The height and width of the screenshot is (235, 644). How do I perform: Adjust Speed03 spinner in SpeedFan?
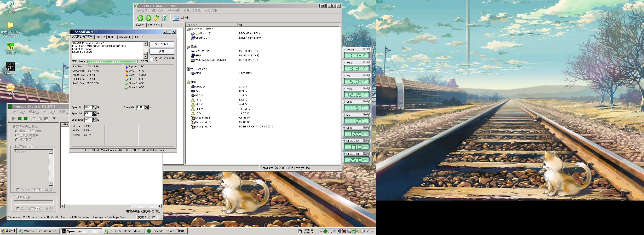(x=94, y=120)
